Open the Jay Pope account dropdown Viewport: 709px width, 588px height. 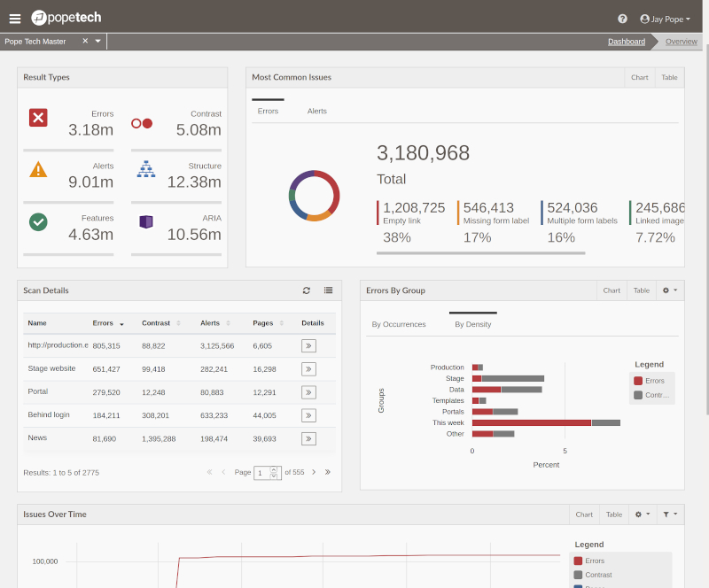pyautogui.click(x=664, y=19)
